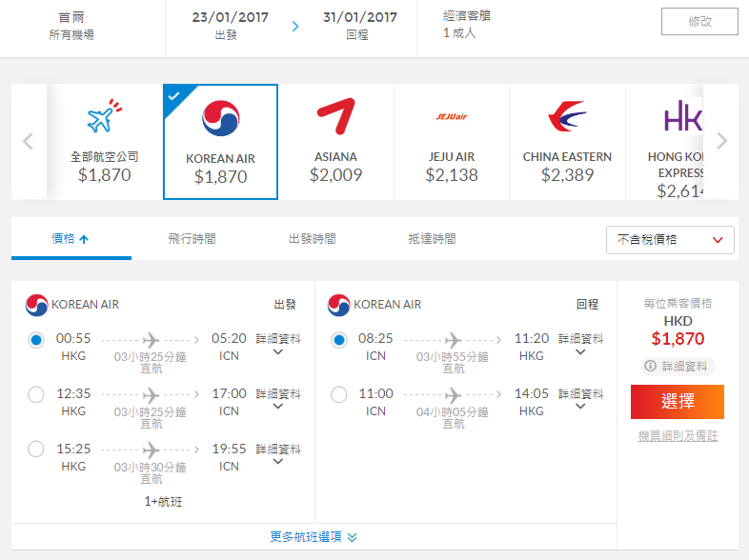Expand 詳細資料 for the 00:55 departure flight
Screen dimensions: 749x560
point(278,344)
